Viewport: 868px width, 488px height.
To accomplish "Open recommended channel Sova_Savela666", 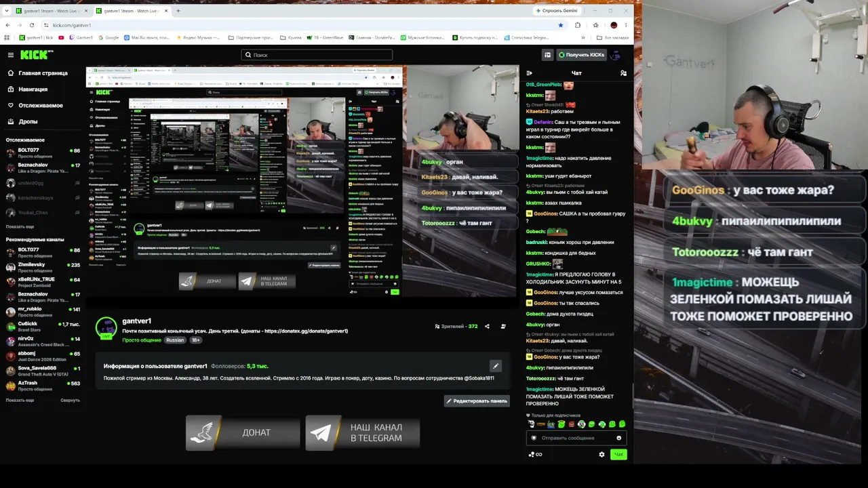I will (43, 371).
